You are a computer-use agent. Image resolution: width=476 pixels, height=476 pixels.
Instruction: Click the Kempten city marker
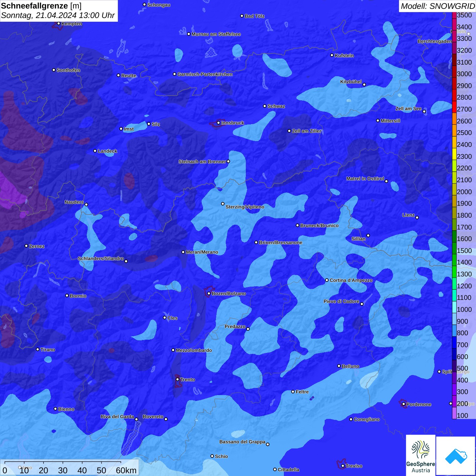58,23
